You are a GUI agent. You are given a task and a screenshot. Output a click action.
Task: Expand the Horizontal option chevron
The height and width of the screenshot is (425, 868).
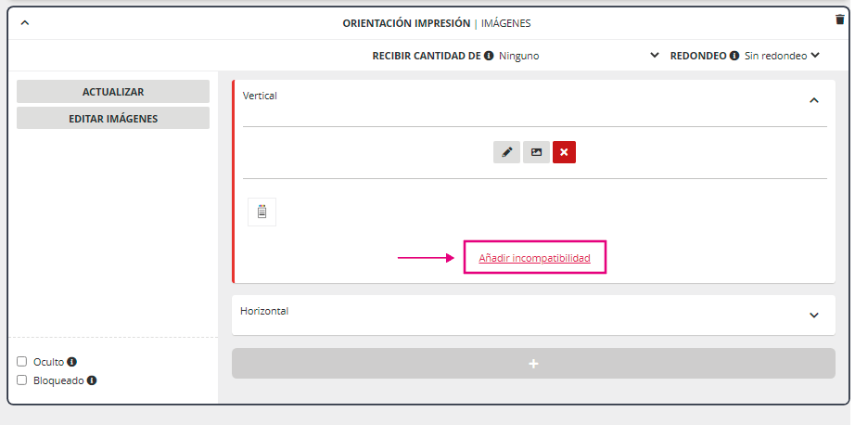814,316
